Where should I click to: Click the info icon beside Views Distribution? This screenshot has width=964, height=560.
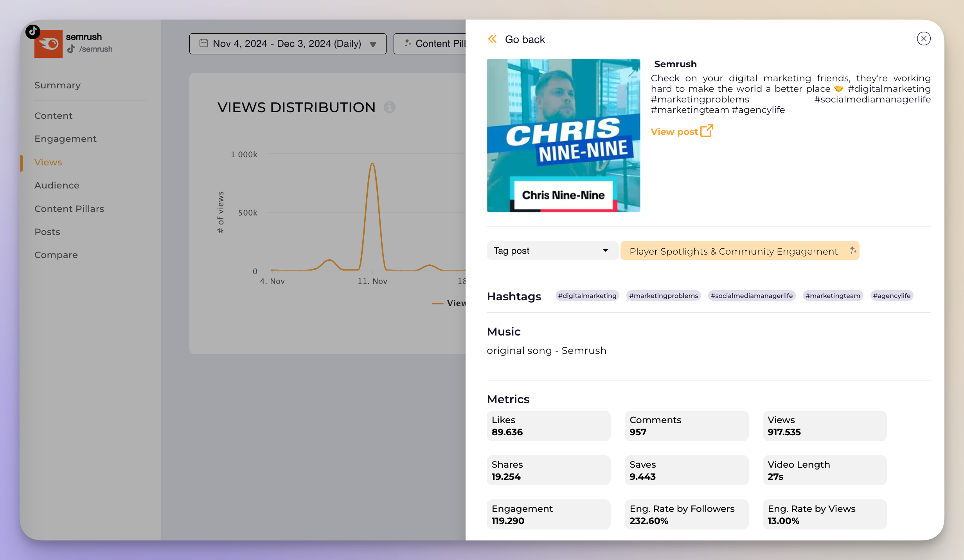tap(389, 107)
